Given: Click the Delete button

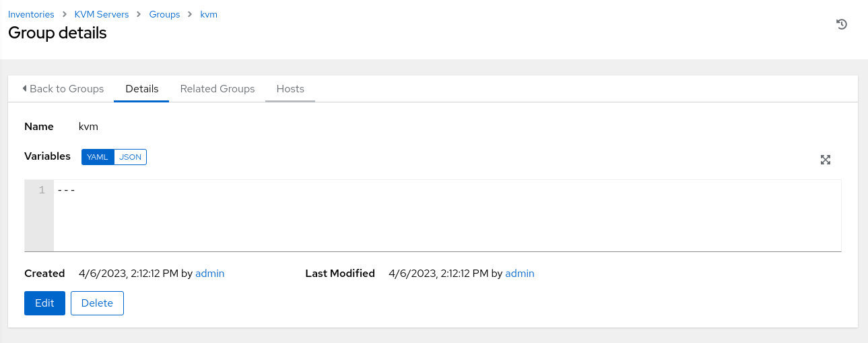Looking at the screenshot, I should tap(97, 303).
